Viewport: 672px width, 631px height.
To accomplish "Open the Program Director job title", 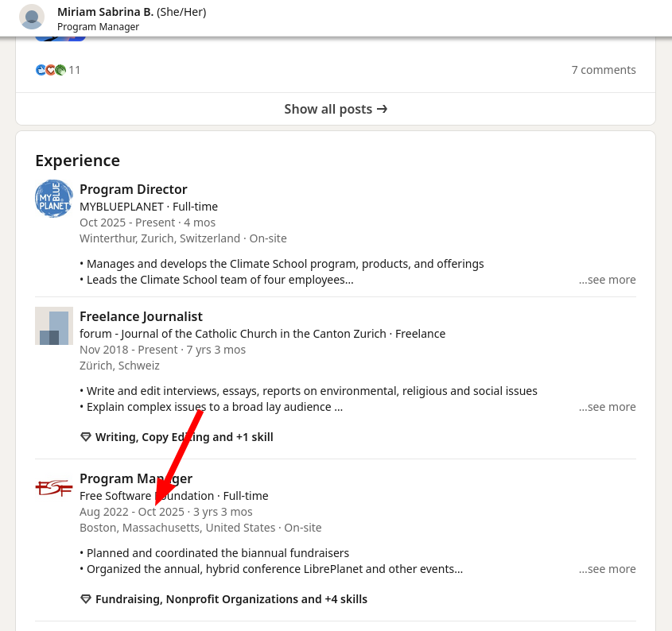I will (134, 189).
